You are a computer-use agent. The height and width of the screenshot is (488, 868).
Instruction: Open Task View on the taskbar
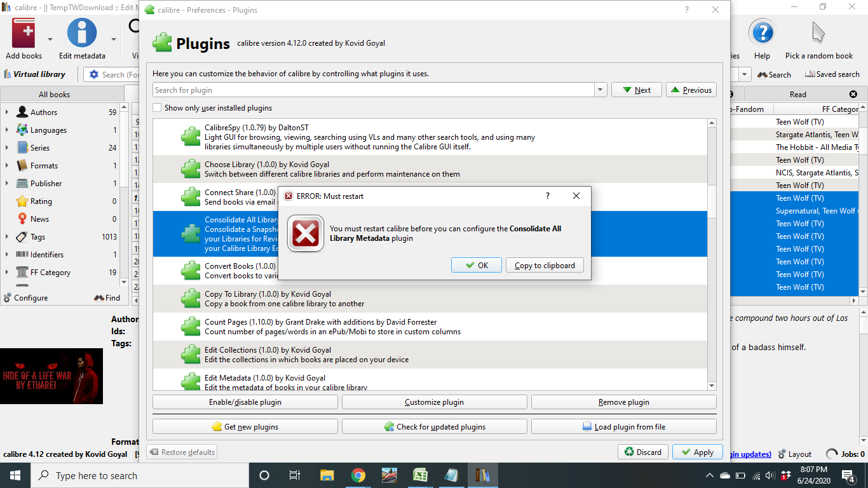pos(294,475)
